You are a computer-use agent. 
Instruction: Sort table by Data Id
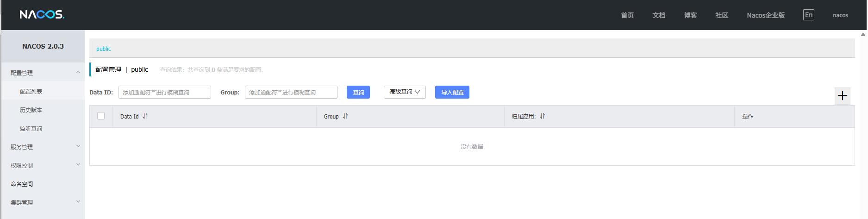click(x=145, y=116)
